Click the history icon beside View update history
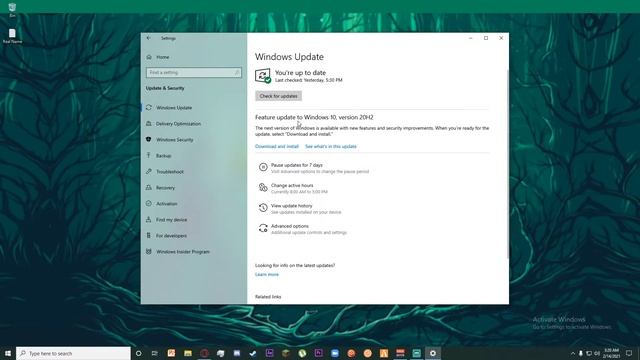Image resolution: width=640 pixels, height=360 pixels. click(263, 208)
